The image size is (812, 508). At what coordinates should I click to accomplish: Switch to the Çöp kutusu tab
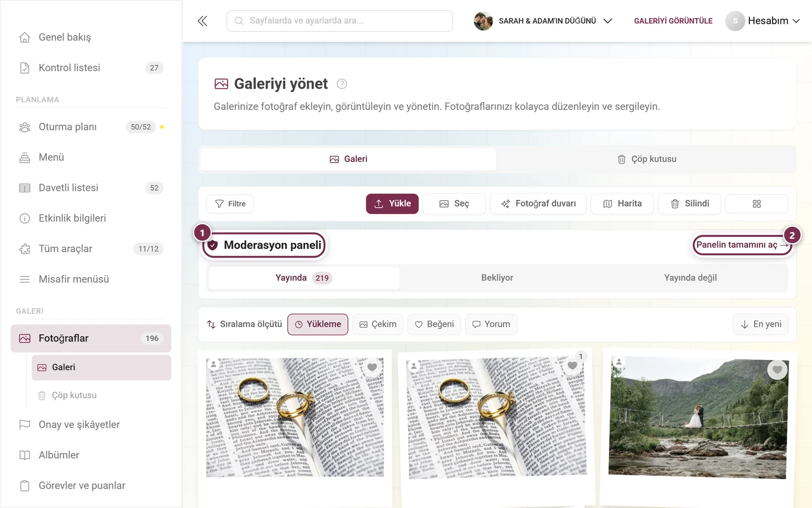click(647, 159)
